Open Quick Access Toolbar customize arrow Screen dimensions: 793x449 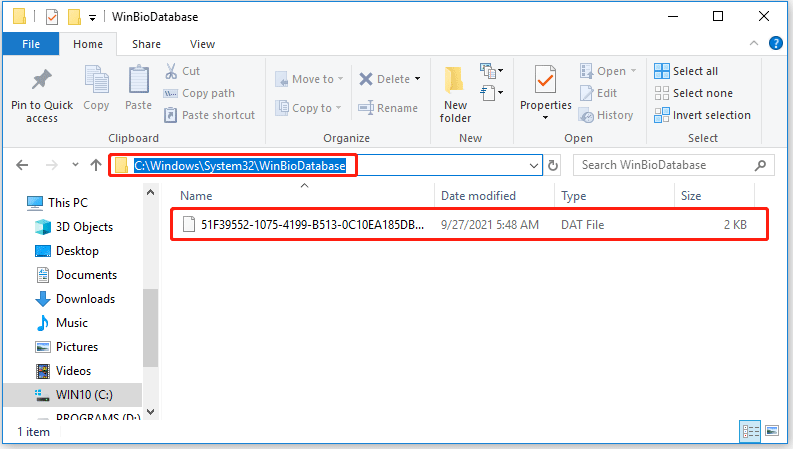click(x=93, y=18)
